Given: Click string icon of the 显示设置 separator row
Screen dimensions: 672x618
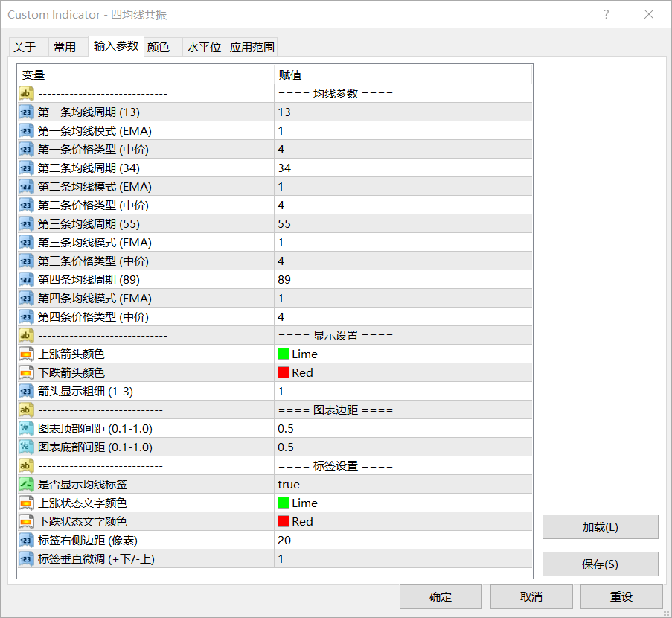Looking at the screenshot, I should [x=26, y=335].
